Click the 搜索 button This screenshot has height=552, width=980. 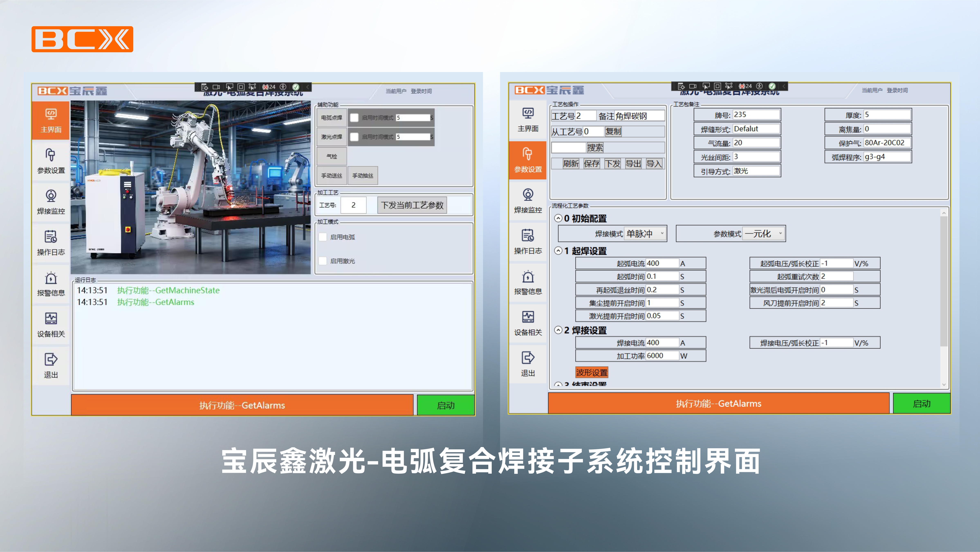pyautogui.click(x=595, y=147)
